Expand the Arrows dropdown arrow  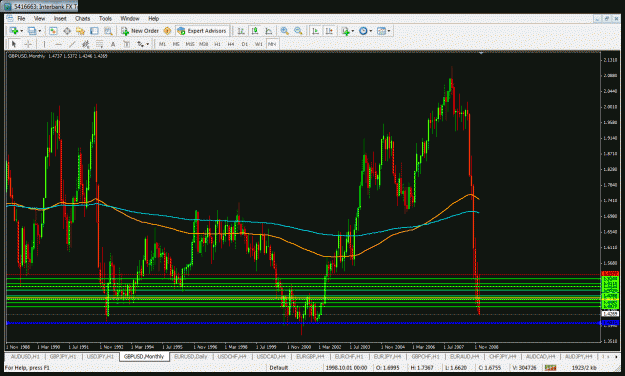pos(147,44)
